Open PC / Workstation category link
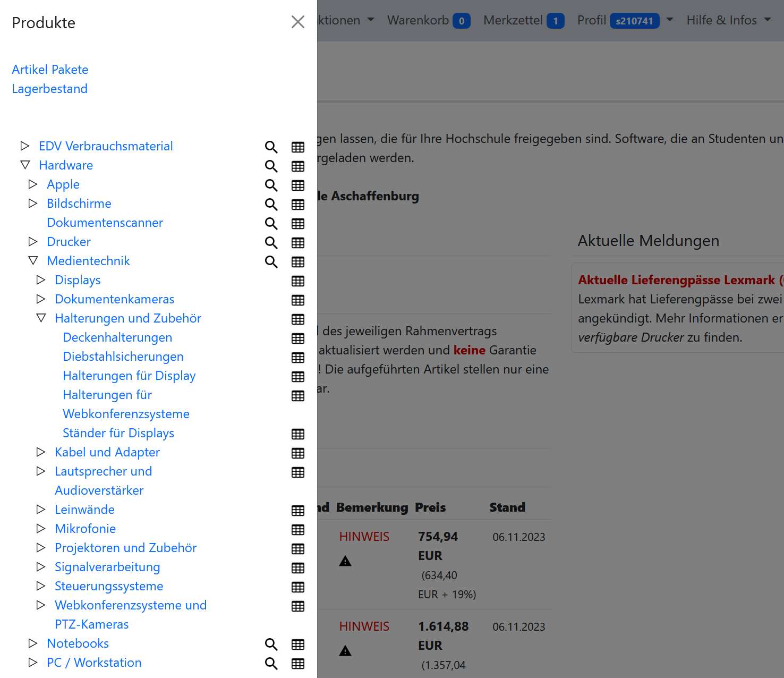The image size is (784, 678). tap(94, 663)
